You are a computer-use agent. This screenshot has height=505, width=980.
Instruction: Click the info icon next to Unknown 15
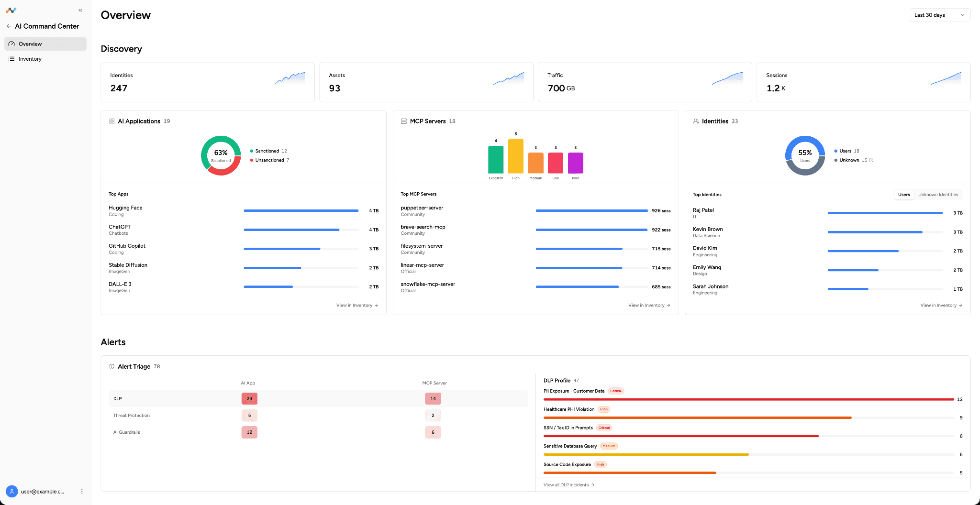[x=871, y=160]
